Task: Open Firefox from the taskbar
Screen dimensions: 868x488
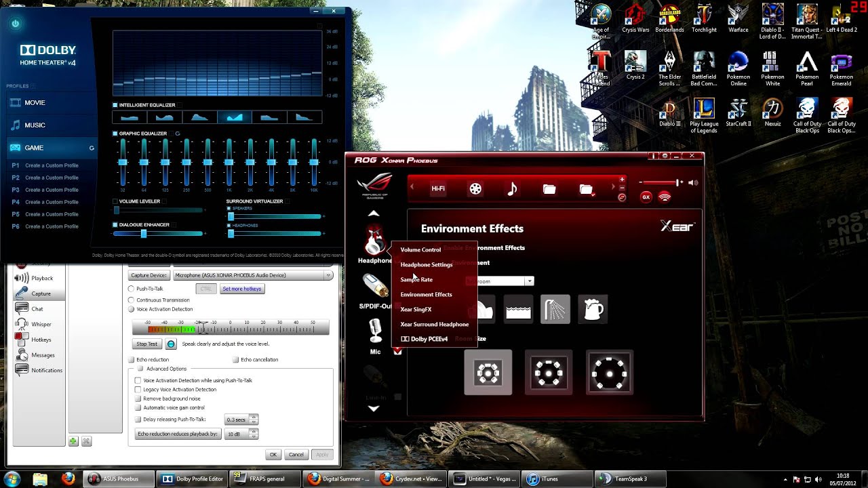Action: pos(68,479)
